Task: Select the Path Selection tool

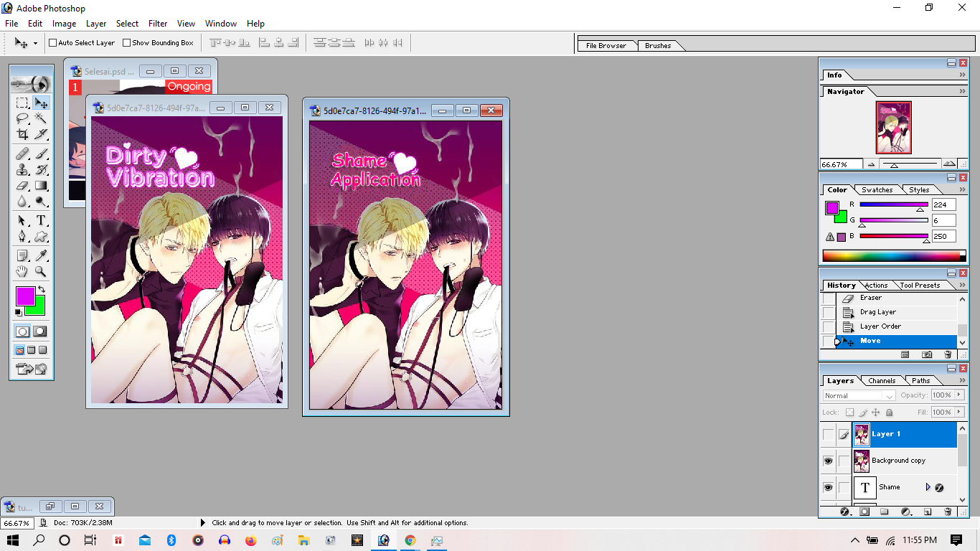Action: (x=22, y=220)
